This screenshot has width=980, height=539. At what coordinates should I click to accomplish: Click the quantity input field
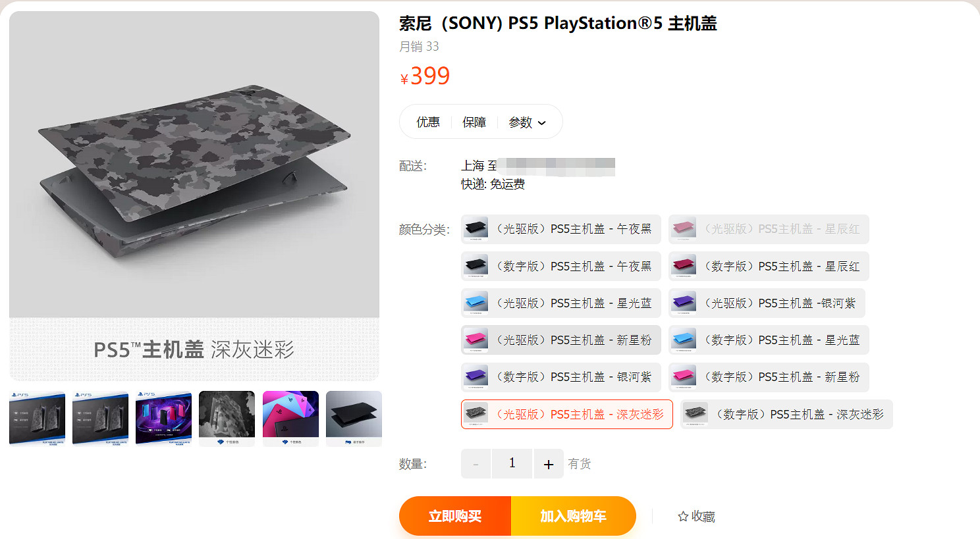pos(512,463)
